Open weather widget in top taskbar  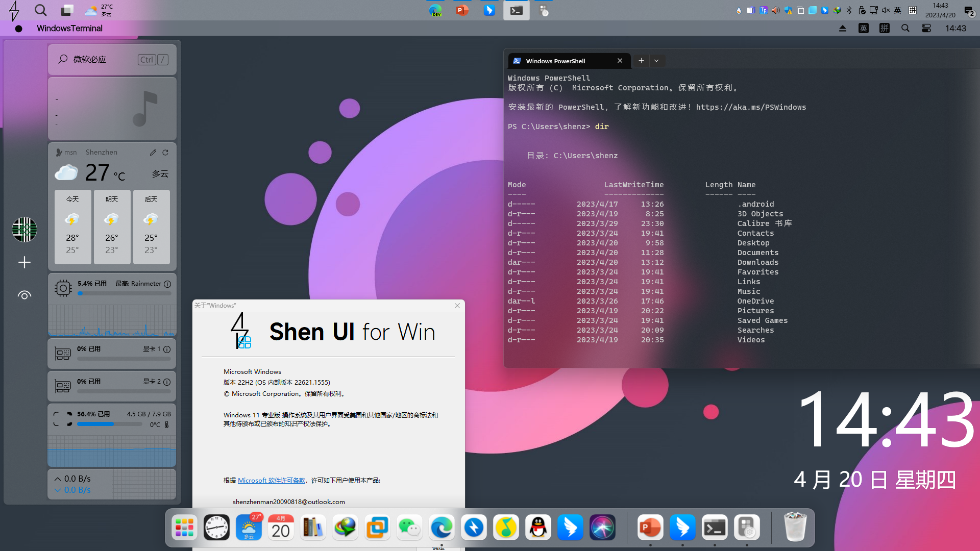(99, 10)
